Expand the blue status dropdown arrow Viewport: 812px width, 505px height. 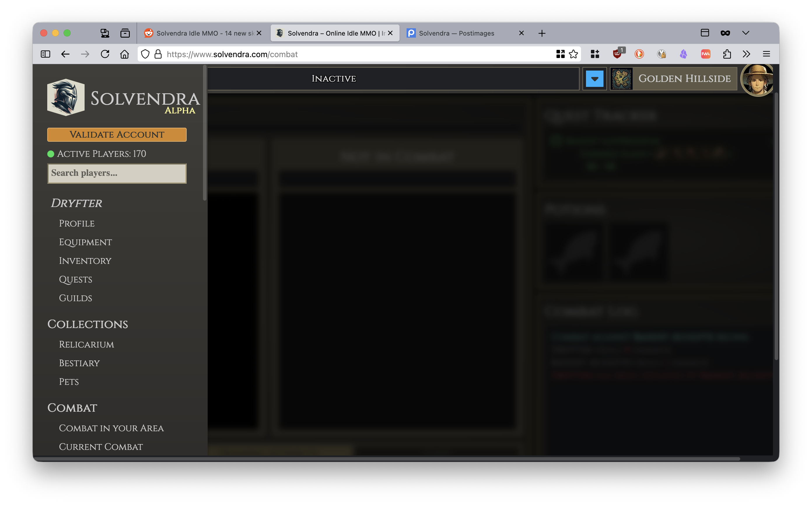594,79
